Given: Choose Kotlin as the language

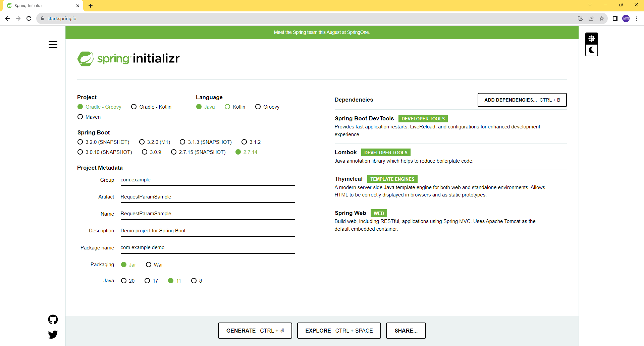Looking at the screenshot, I should 235,107.
